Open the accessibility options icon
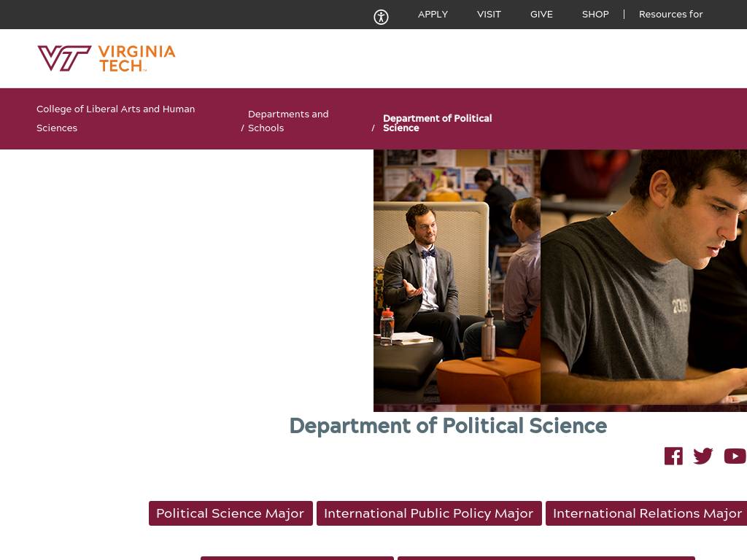Image resolution: width=747 pixels, height=560 pixels. coord(381,17)
